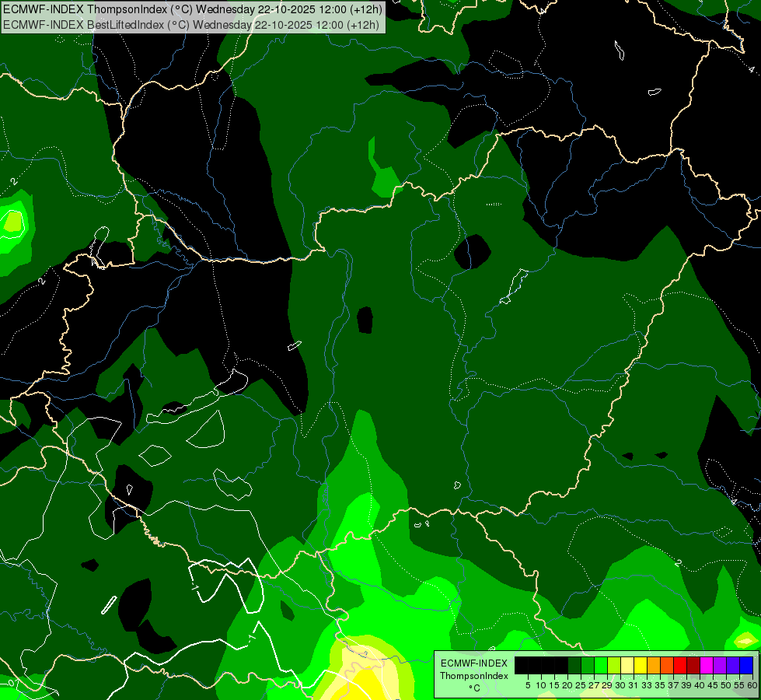Viewport: 761px width, 700px height.
Task: Click the ThompsonIndex label in the legend
Action: pyautogui.click(x=473, y=676)
